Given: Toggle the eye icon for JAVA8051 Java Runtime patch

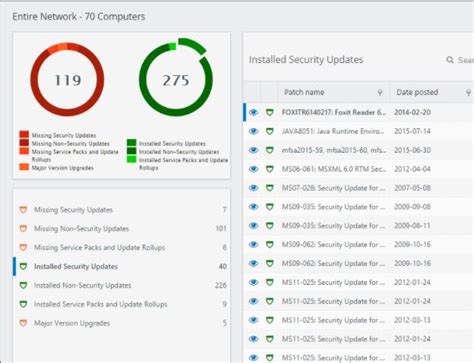Looking at the screenshot, I should tap(254, 131).
